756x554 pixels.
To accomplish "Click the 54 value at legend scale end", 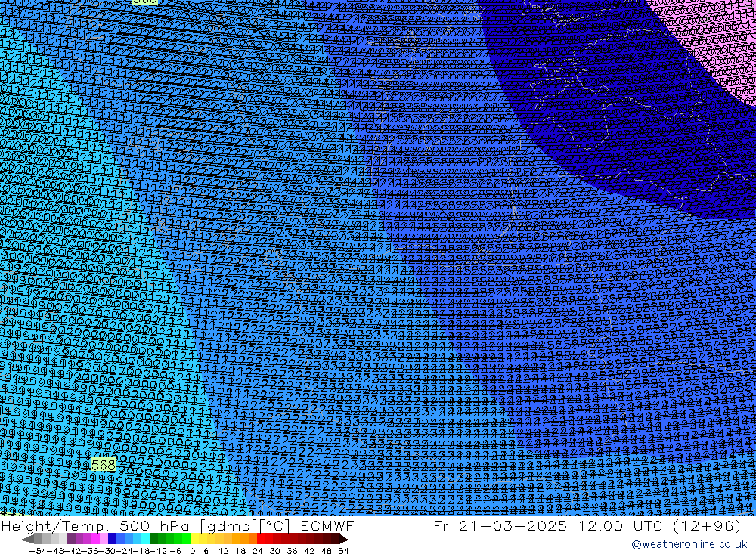I will tap(343, 551).
